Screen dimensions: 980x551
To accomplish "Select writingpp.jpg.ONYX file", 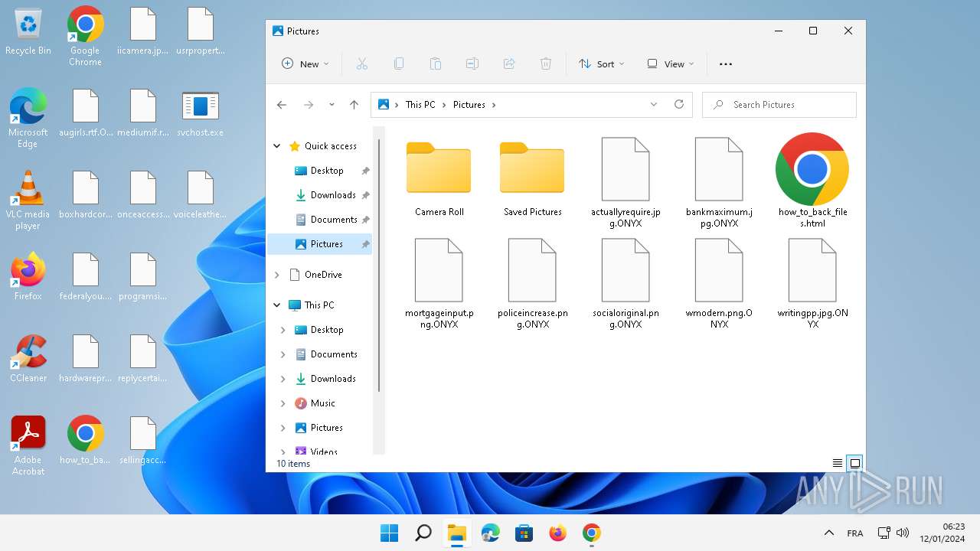I will [812, 283].
